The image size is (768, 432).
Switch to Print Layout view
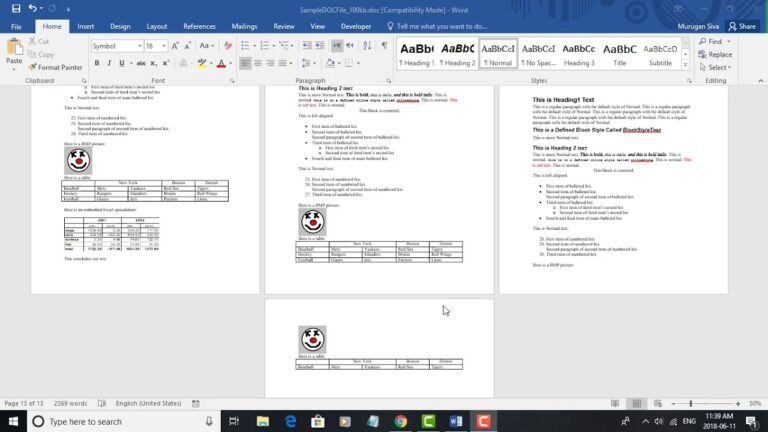(x=637, y=403)
